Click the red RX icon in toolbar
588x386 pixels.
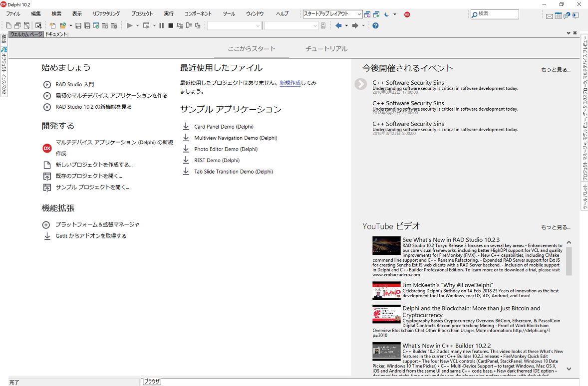click(407, 14)
